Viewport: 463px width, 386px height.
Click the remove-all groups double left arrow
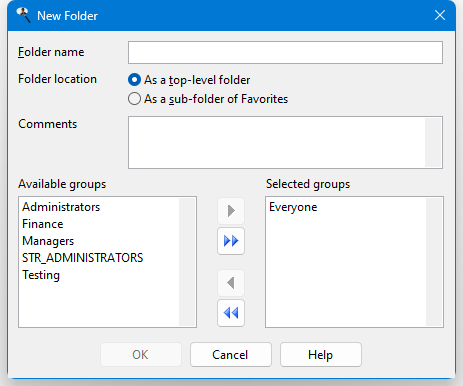(231, 313)
